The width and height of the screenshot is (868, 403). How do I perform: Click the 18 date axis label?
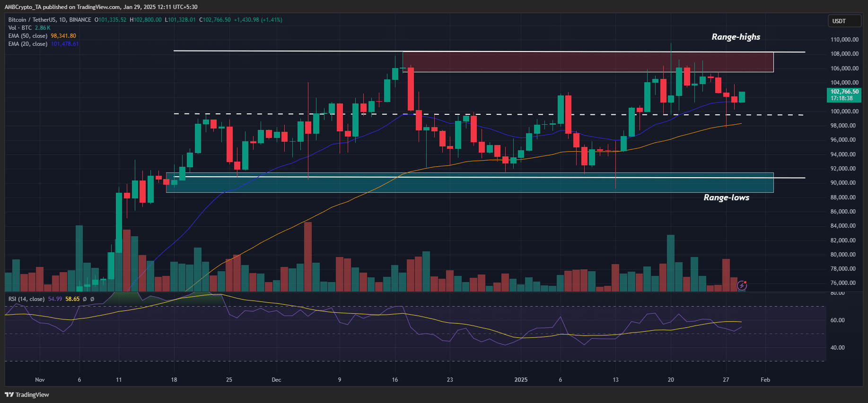174,380
